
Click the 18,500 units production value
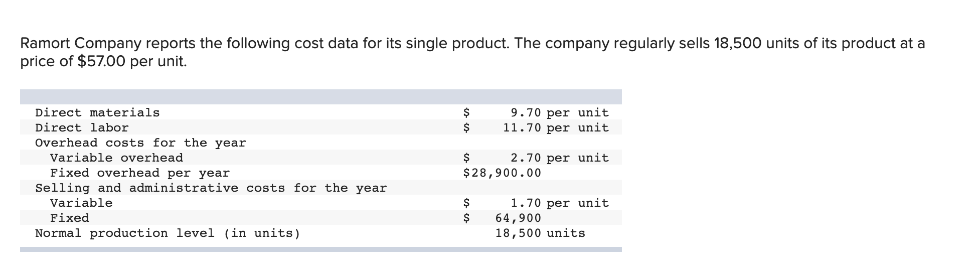click(x=540, y=233)
